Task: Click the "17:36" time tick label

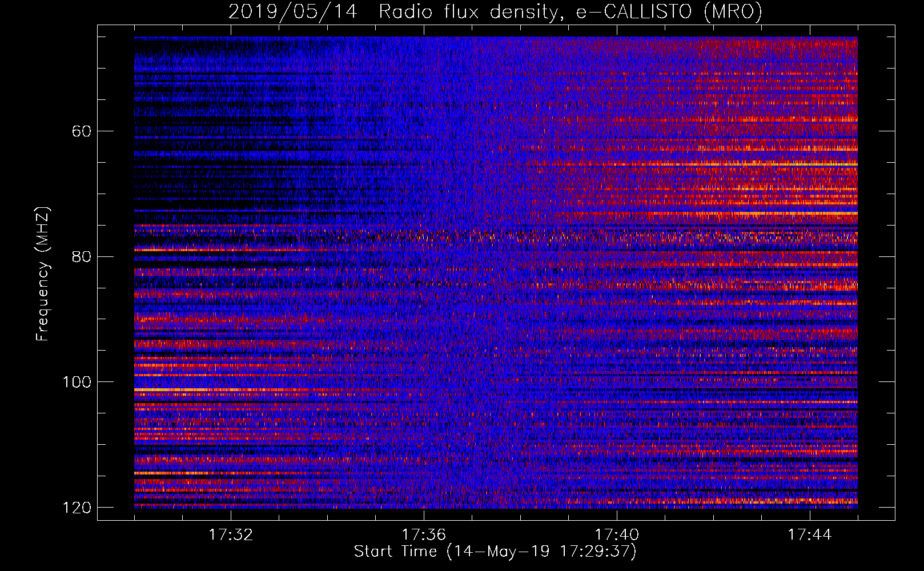Action: 424,535
